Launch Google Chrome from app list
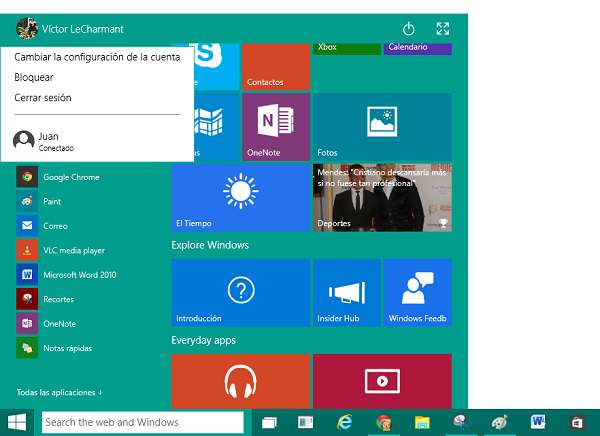This screenshot has width=600, height=436. pyautogui.click(x=70, y=177)
